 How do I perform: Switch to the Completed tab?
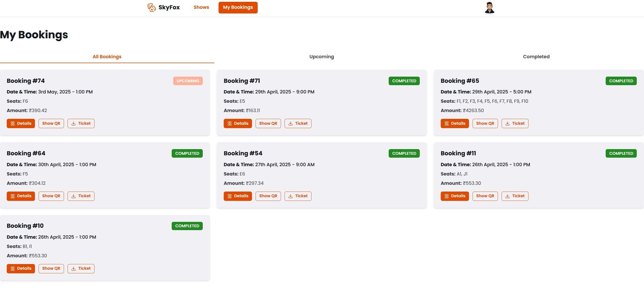[536, 57]
